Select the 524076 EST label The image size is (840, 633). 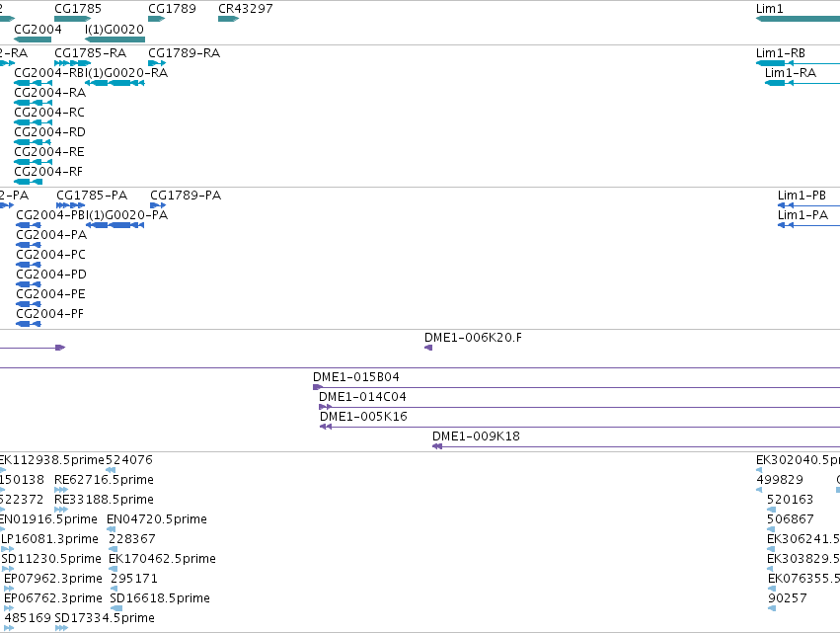[129, 460]
